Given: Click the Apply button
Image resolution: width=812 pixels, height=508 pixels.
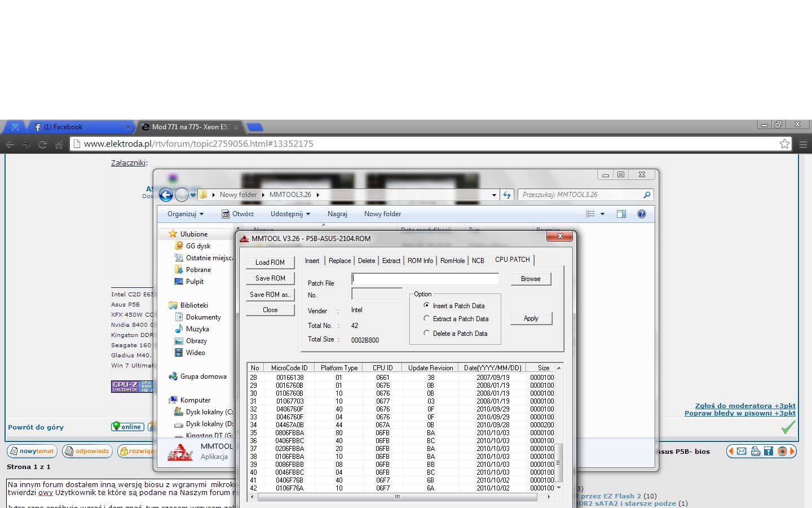Looking at the screenshot, I should (x=531, y=318).
